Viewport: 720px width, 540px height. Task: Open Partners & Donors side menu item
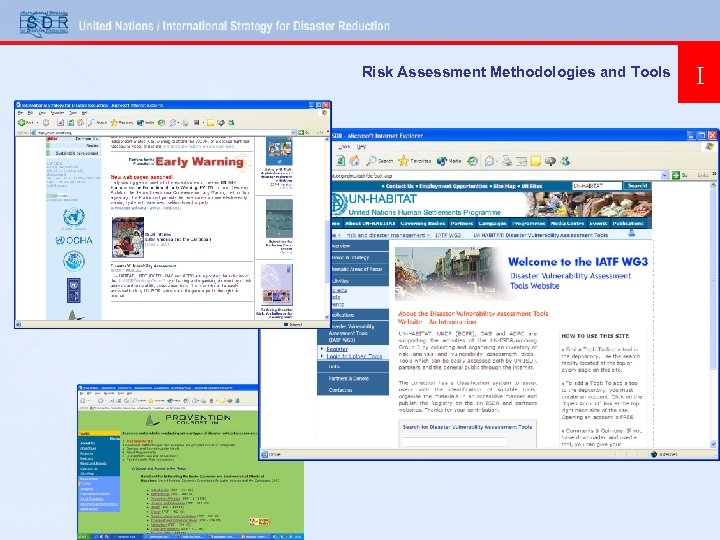pyautogui.click(x=353, y=378)
